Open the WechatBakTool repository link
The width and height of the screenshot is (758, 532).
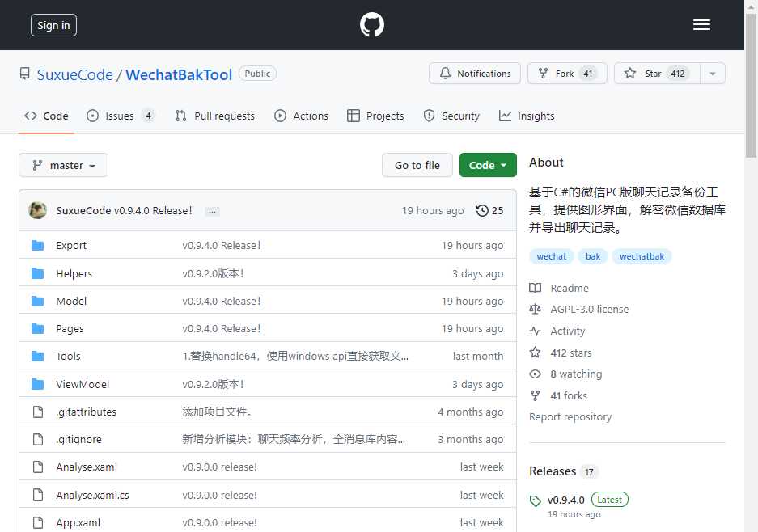click(179, 74)
